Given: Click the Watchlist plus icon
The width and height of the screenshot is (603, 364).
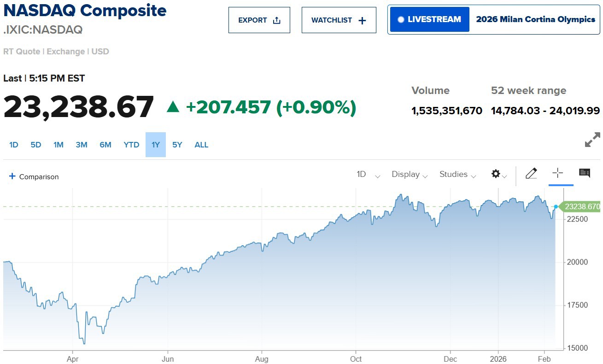Looking at the screenshot, I should (x=362, y=20).
